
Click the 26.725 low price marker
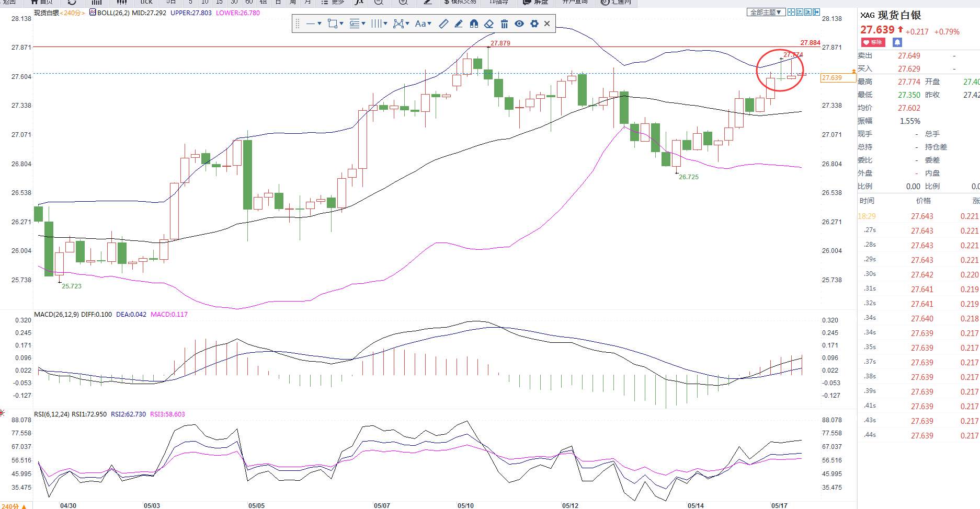pyautogui.click(x=689, y=177)
